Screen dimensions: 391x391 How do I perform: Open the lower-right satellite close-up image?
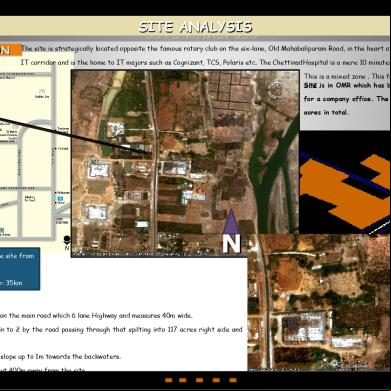319,302
